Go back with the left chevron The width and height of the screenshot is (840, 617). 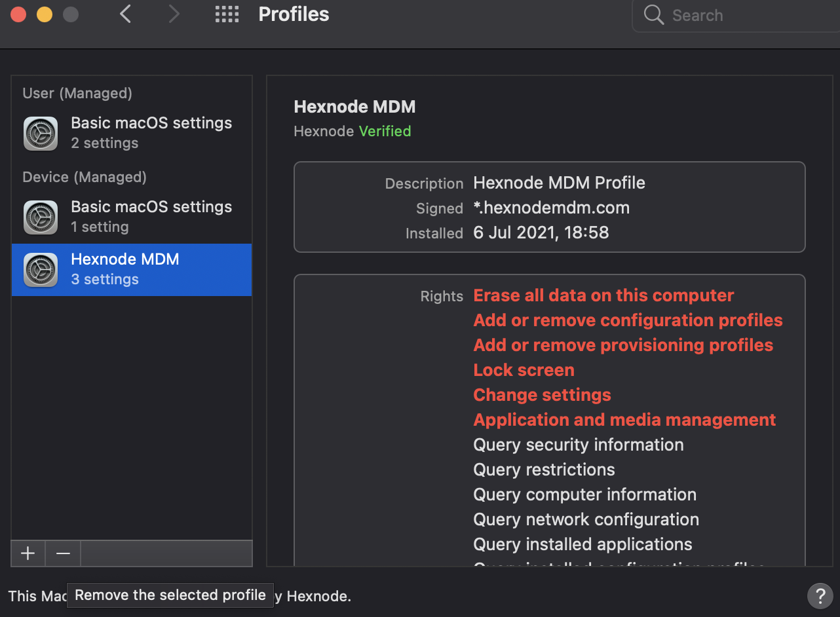click(126, 14)
